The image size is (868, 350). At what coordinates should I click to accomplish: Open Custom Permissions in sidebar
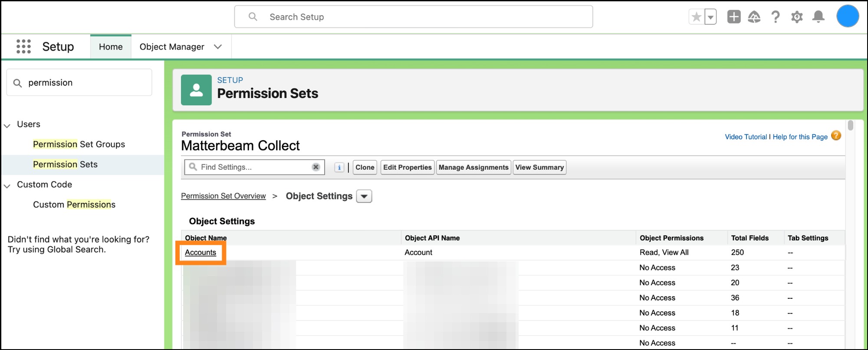74,205
